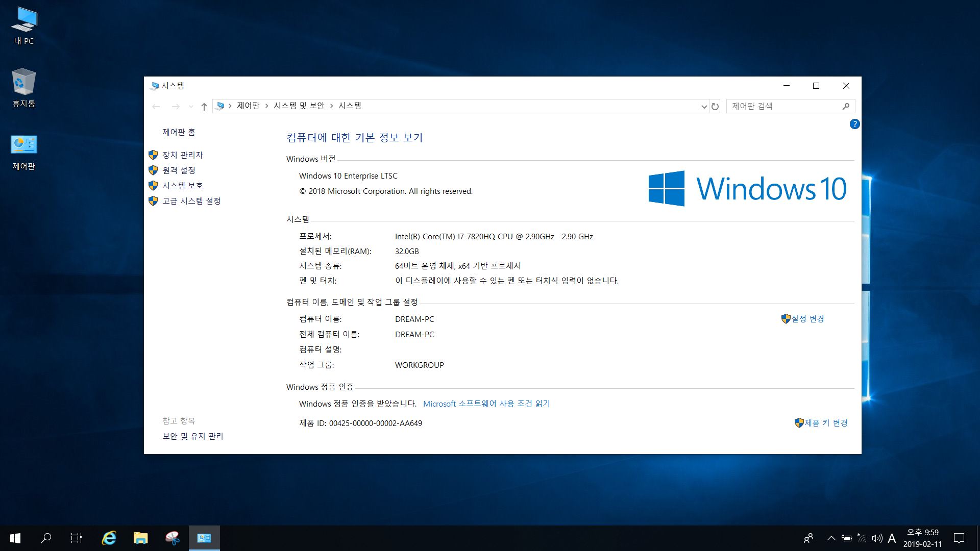Select the active Control Panel taskbar button
The width and height of the screenshot is (980, 551).
(204, 538)
